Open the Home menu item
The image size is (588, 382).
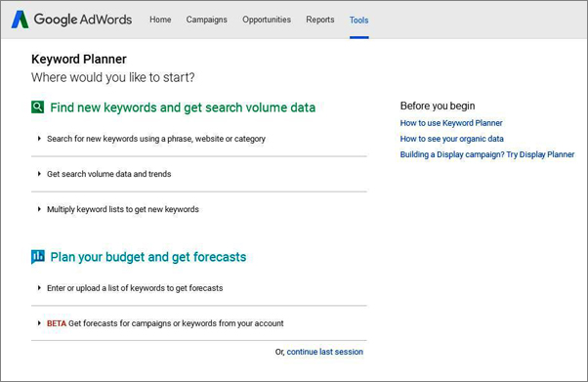pos(160,20)
